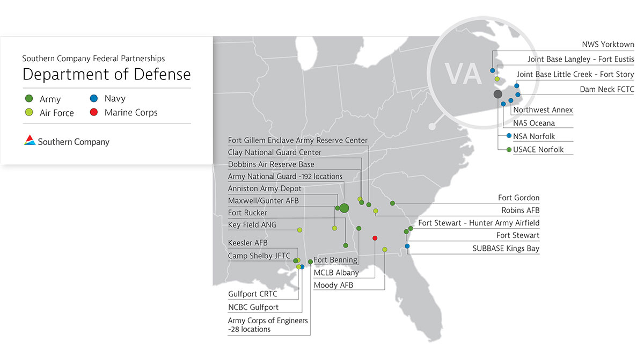Open the Fort Gillem Enclave Army Reserve Center label

point(298,140)
